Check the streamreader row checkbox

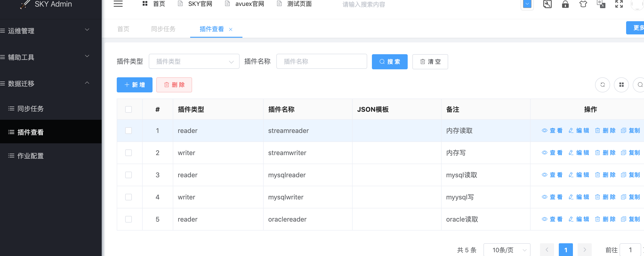129,131
